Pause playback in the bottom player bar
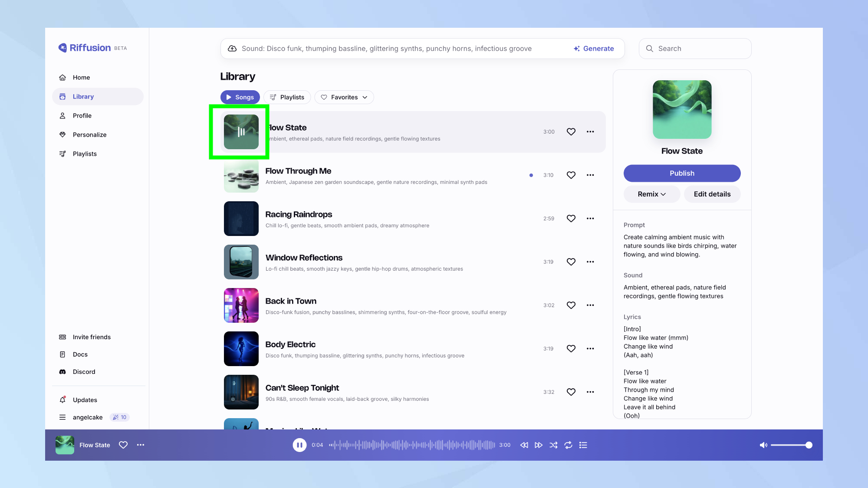868x488 pixels. 299,445
